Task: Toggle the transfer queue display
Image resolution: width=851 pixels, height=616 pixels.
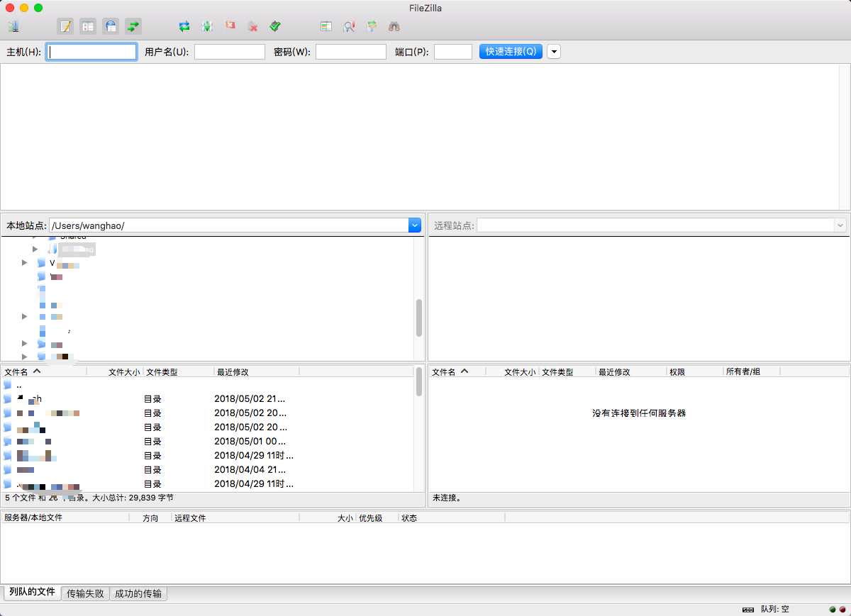Action: tap(133, 27)
